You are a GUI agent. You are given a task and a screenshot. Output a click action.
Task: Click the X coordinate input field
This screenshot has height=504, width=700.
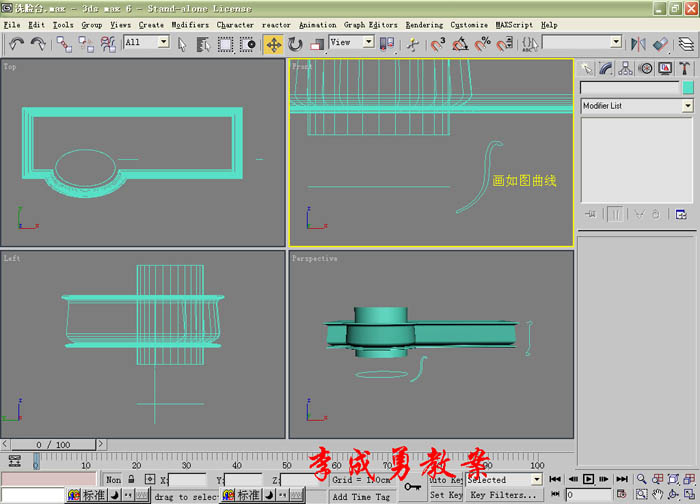click(187, 480)
